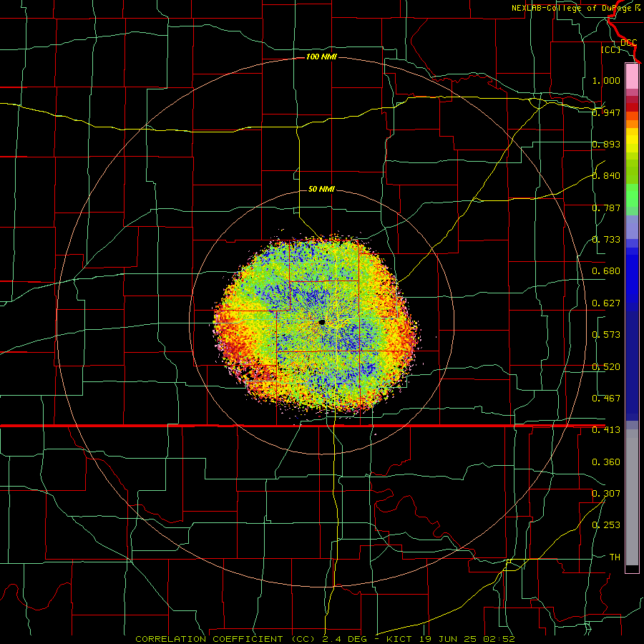Select the 0.840 legend value
Screen dimensions: 644x644
pos(606,176)
